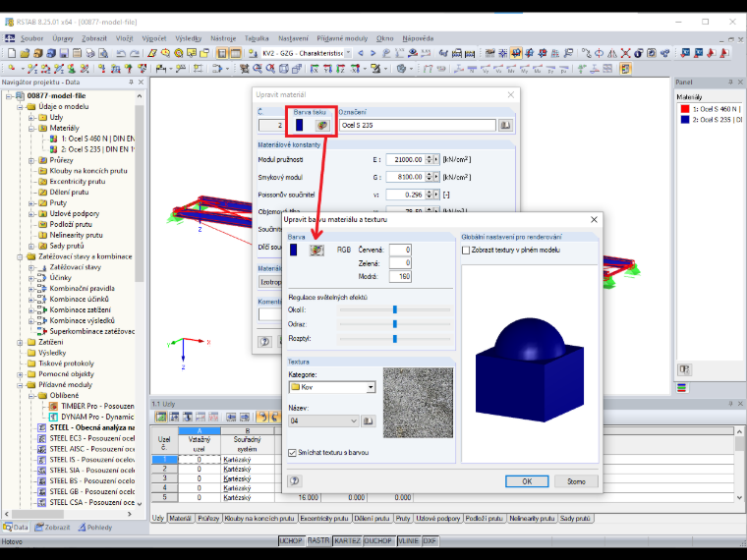Screen dimensions: 747x560
Task: Click the color palette icon in Barva taku
Action: tap(322, 125)
